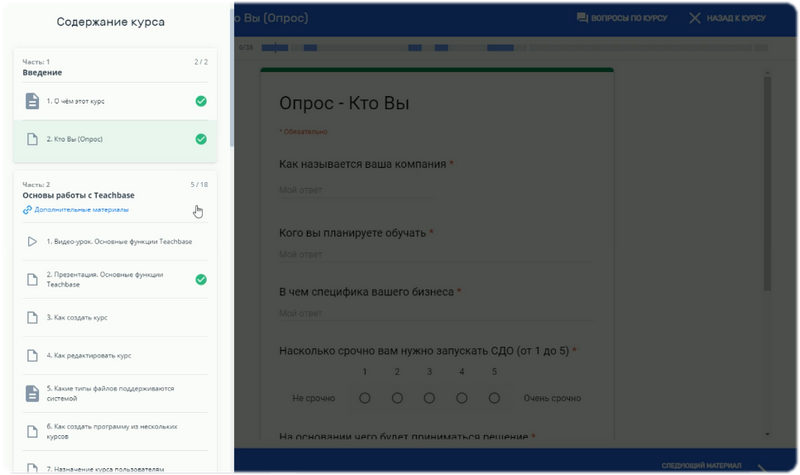Click the course contents sidebar scrollbar

point(232,77)
